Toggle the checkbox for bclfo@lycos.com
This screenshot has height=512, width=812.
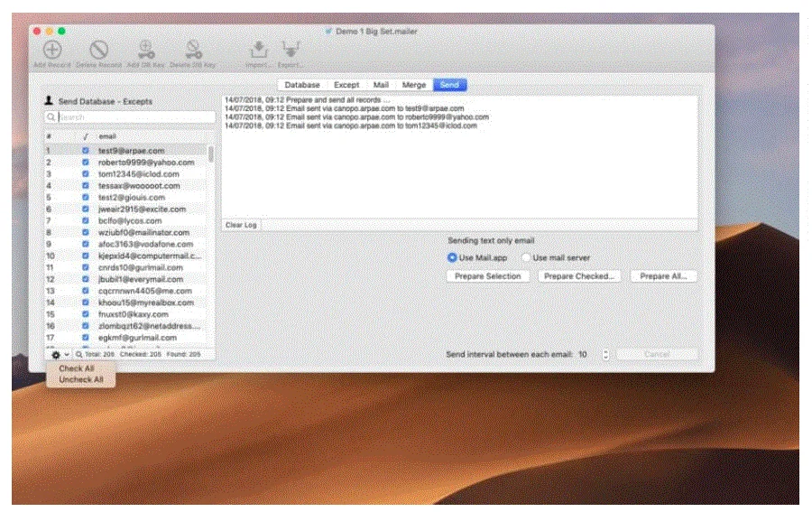(86, 220)
